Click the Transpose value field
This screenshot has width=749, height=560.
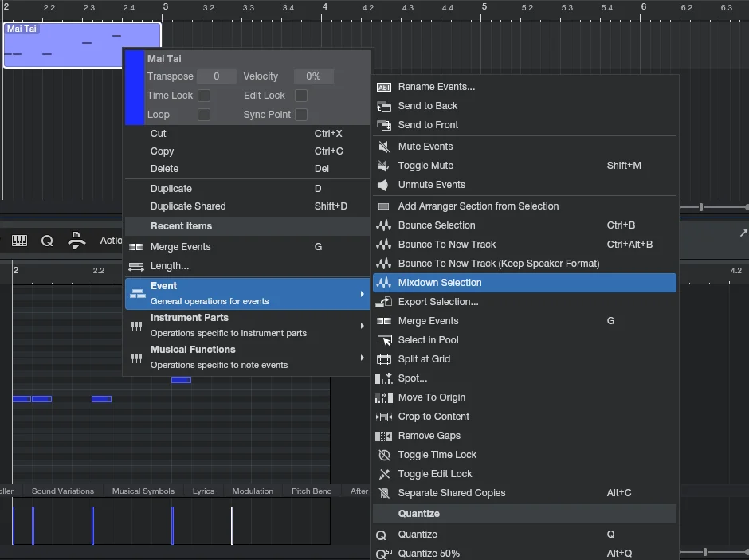point(217,76)
